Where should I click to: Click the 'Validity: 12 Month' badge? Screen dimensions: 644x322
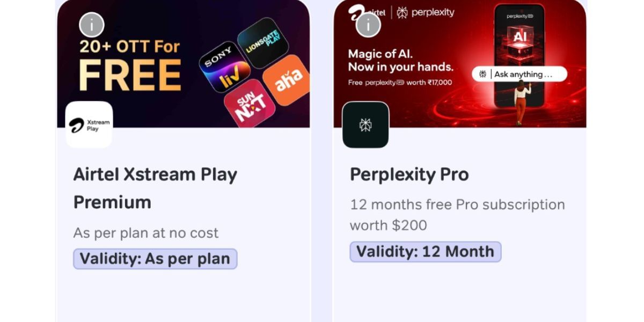(x=425, y=252)
